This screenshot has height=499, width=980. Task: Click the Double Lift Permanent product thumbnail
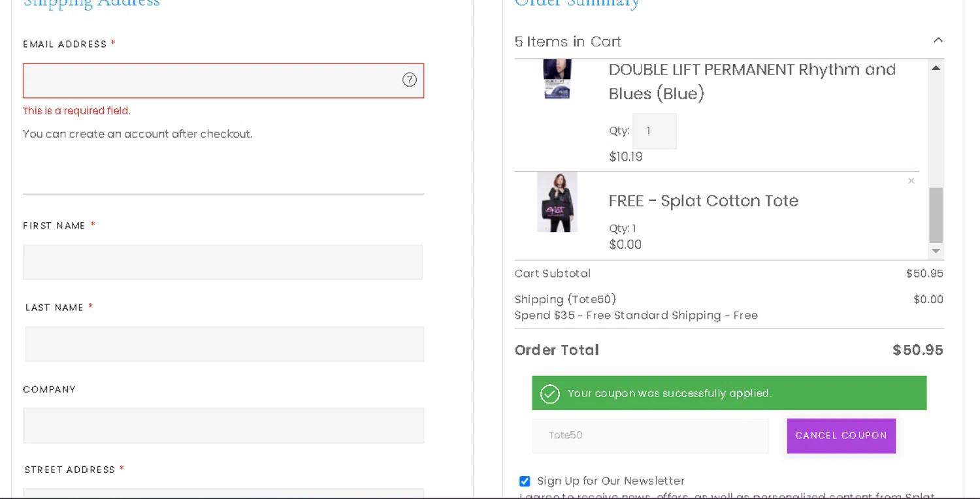pos(557,79)
